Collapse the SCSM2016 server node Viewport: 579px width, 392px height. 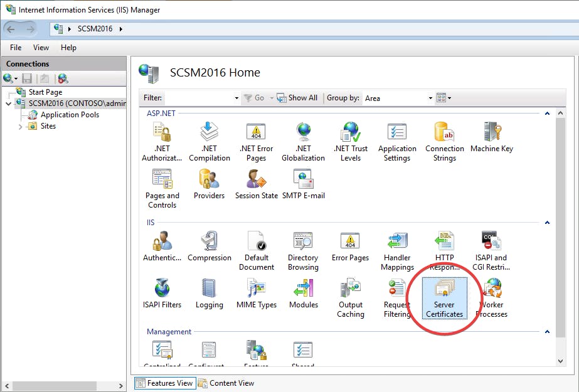click(9, 103)
